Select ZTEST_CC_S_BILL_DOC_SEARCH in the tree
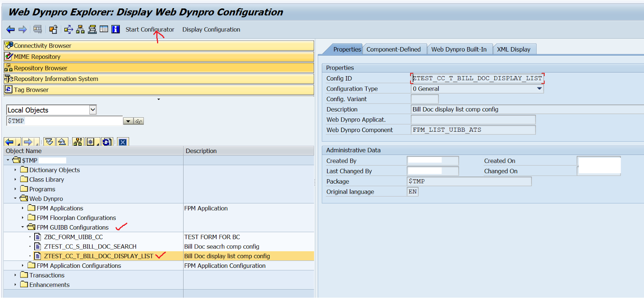The image size is (644, 298). (x=90, y=246)
